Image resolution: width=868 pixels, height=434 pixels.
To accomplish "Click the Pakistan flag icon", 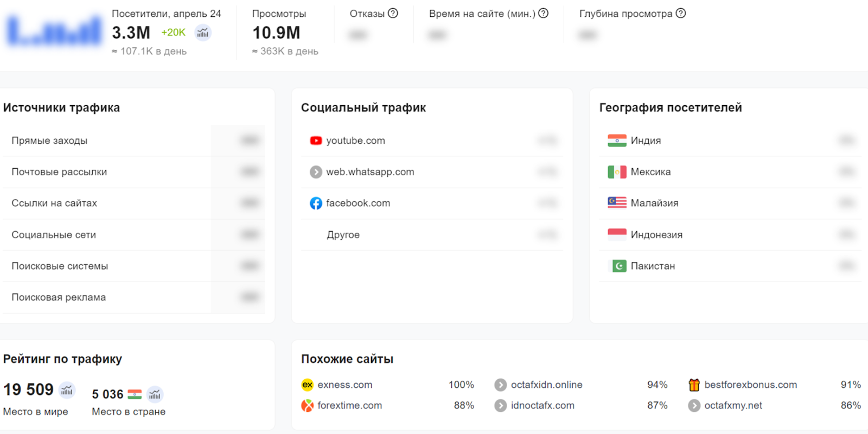I will click(619, 266).
